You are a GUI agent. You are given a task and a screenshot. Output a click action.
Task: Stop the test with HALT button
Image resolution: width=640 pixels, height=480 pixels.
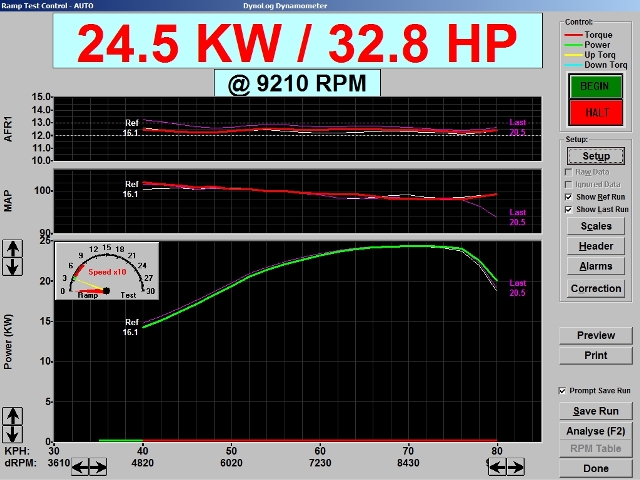596,113
